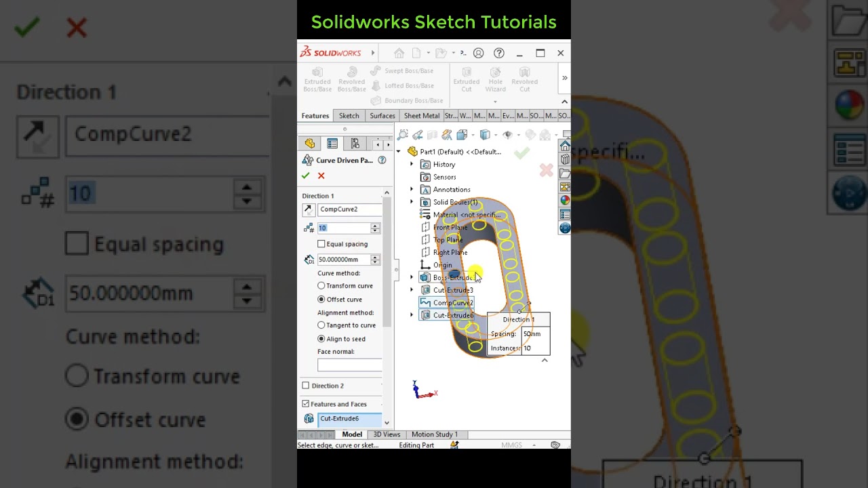Open the SolidWorks menu flyout arrow
The image size is (868, 488).
coord(372,53)
